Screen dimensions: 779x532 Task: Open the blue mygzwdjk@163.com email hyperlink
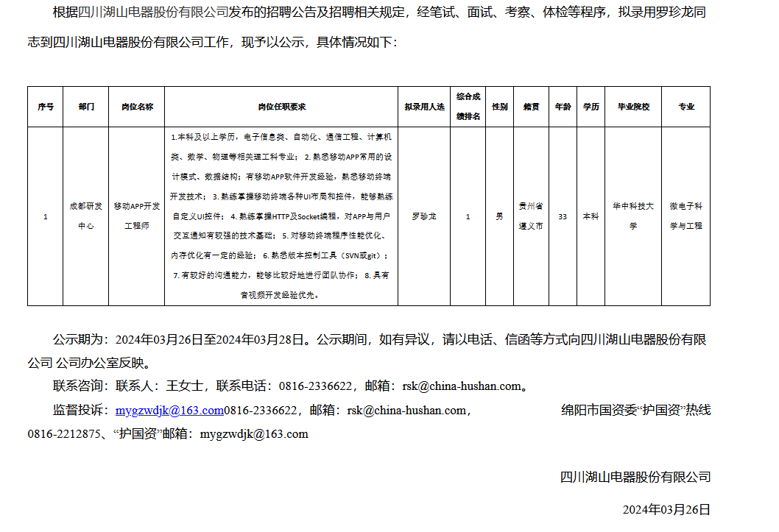pyautogui.click(x=169, y=410)
